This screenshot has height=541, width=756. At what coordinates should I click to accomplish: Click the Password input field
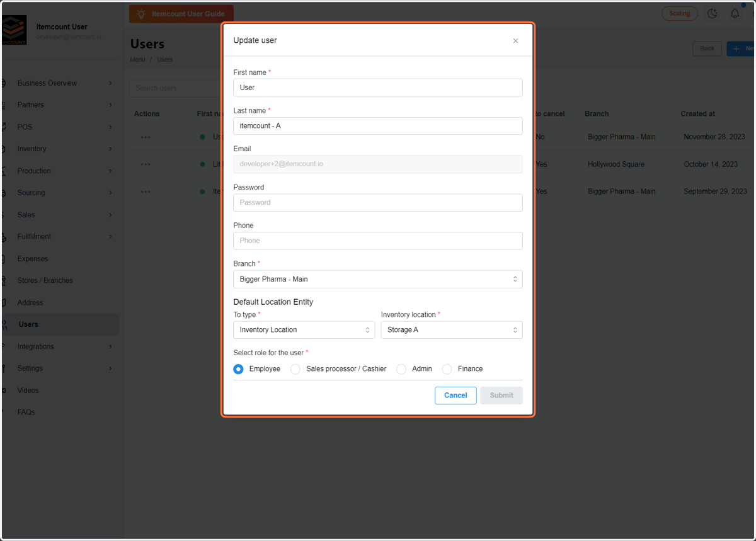pos(378,203)
